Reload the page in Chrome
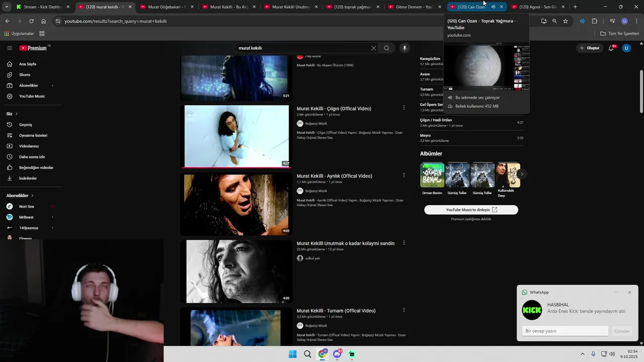644x362 pixels. [x=31, y=21]
